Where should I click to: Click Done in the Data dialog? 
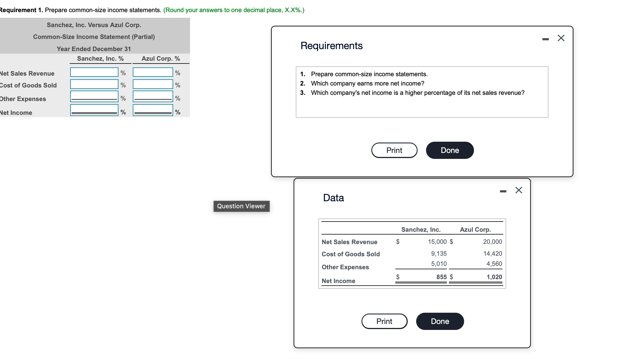tap(440, 321)
